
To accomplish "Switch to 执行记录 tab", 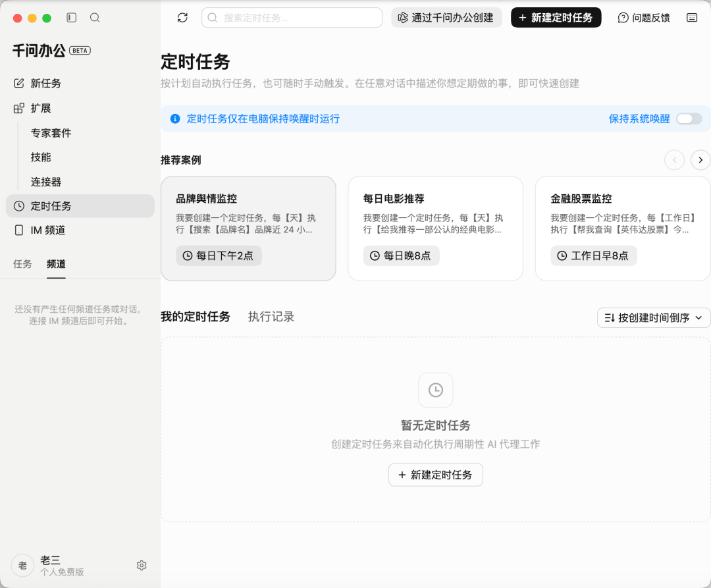I will 271,317.
